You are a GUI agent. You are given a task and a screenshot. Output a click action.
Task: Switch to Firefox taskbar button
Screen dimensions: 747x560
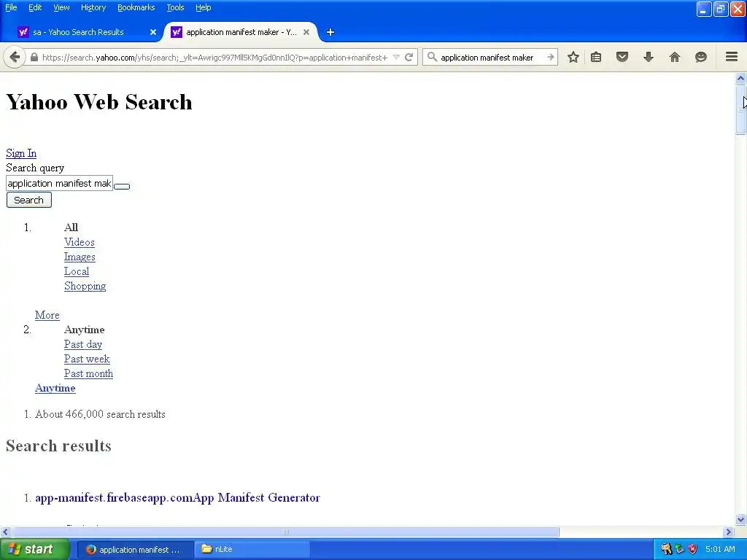click(x=135, y=550)
